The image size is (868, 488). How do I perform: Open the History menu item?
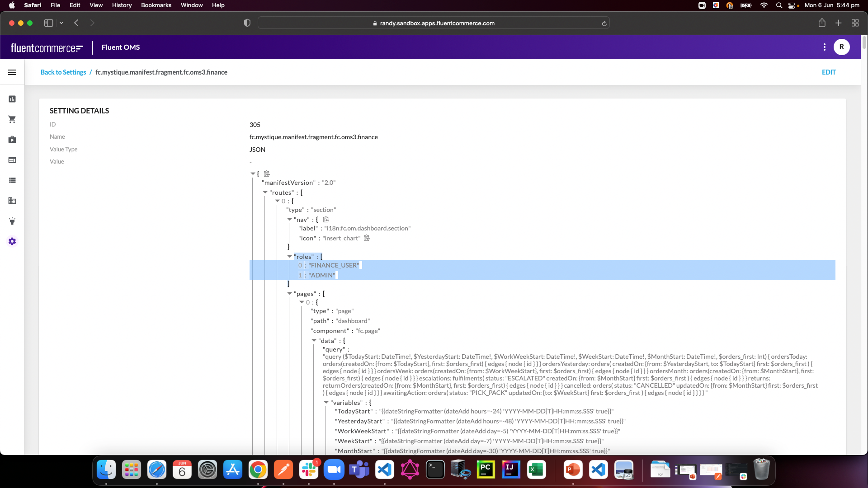122,5
